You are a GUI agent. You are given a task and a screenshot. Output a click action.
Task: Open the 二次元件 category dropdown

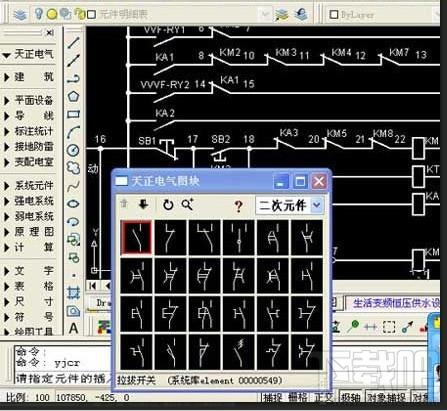[317, 205]
